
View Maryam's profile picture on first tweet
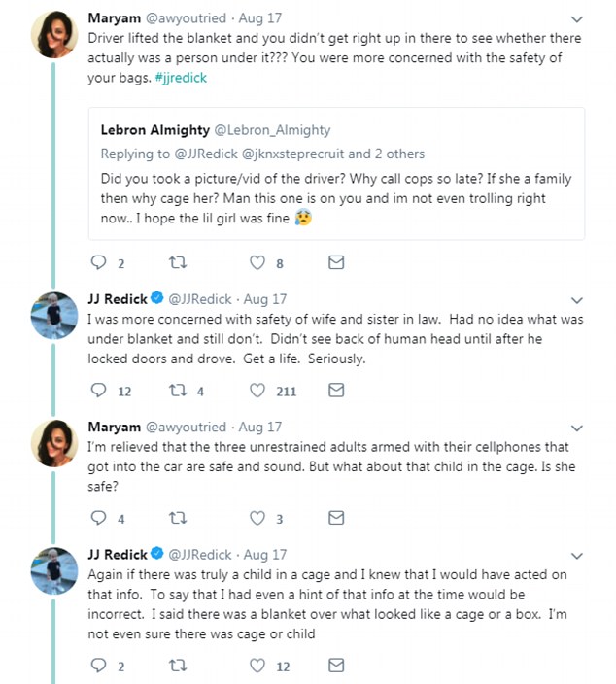(x=54, y=38)
